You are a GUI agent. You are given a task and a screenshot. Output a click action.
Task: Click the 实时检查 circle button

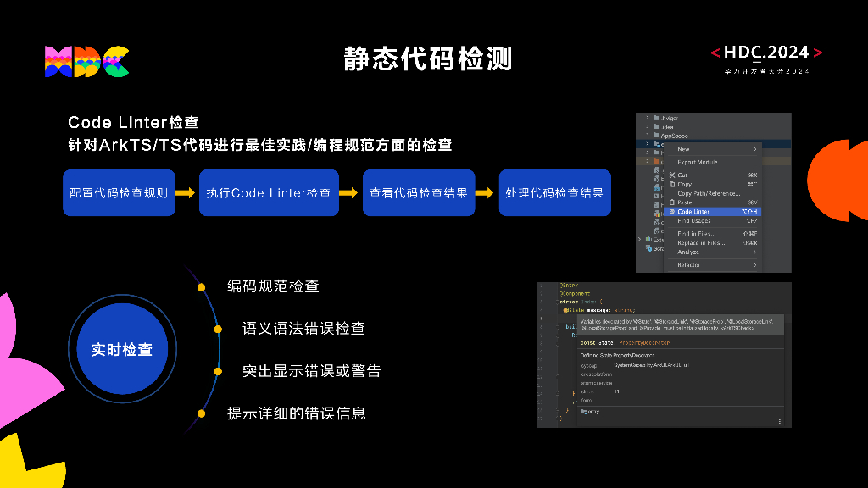[x=121, y=349]
